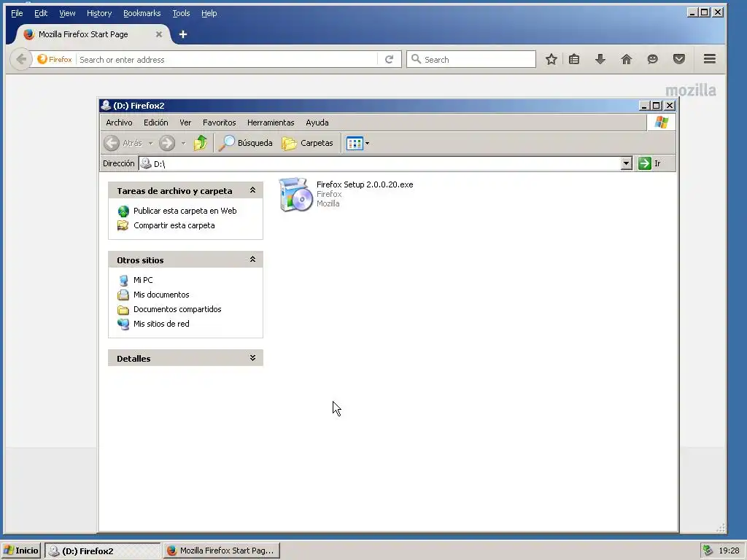747x560 pixels.
Task: Open Mis sitios de red link
Action: [x=161, y=324]
